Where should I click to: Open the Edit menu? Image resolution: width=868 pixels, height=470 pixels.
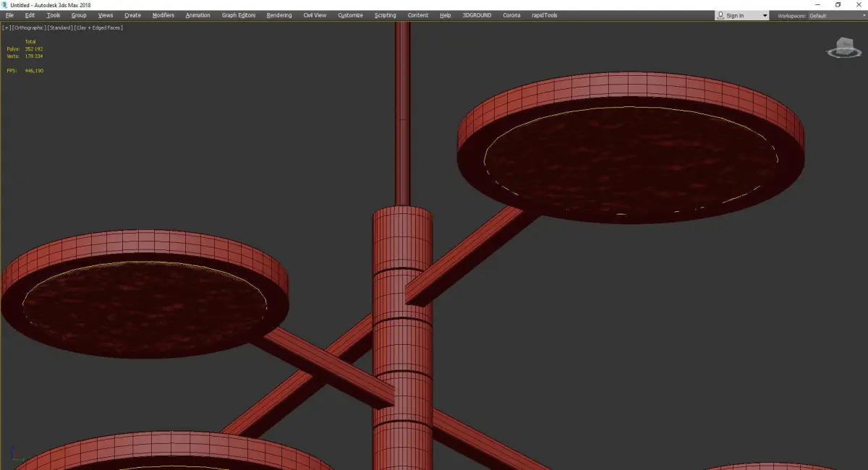(x=30, y=15)
